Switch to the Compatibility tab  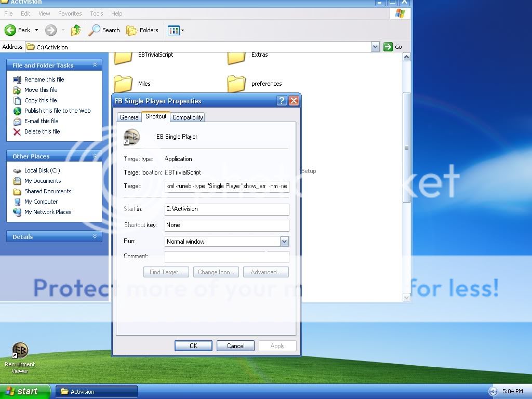pyautogui.click(x=188, y=117)
